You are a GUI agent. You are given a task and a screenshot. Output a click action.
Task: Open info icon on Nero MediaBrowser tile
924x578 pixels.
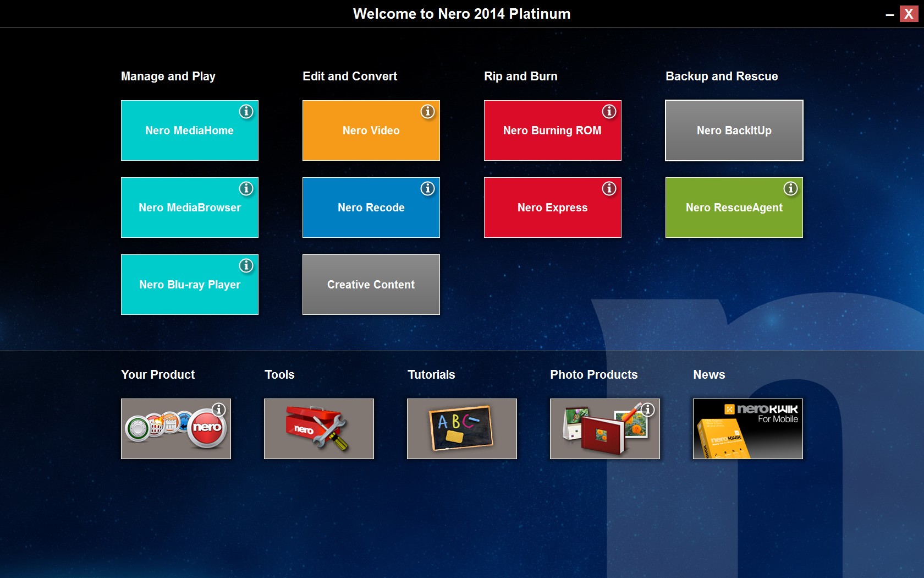point(246,188)
